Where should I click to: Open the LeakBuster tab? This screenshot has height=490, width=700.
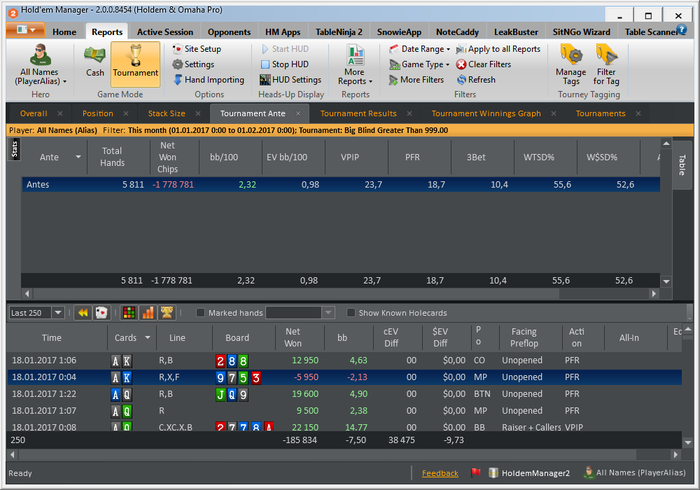(x=516, y=32)
